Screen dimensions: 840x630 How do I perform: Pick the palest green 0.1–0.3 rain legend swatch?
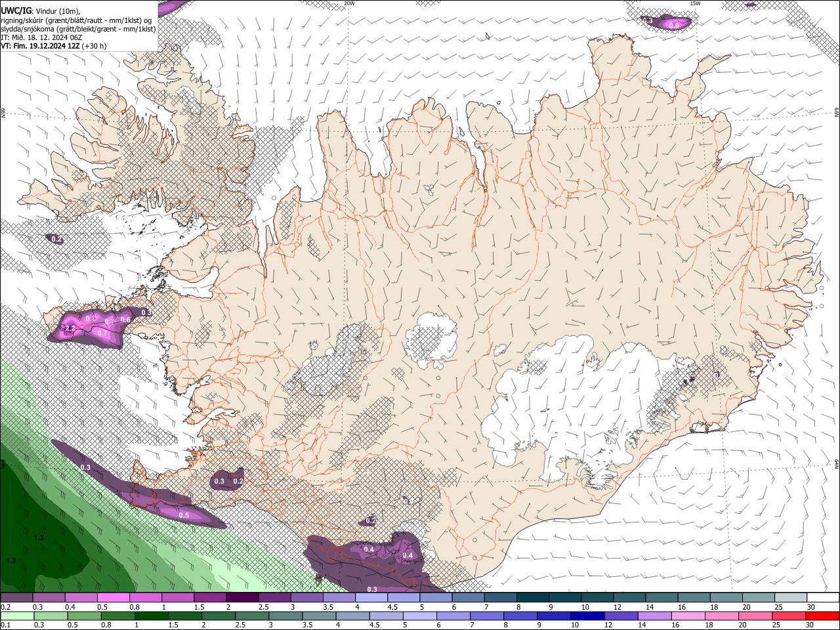[x=17, y=616]
